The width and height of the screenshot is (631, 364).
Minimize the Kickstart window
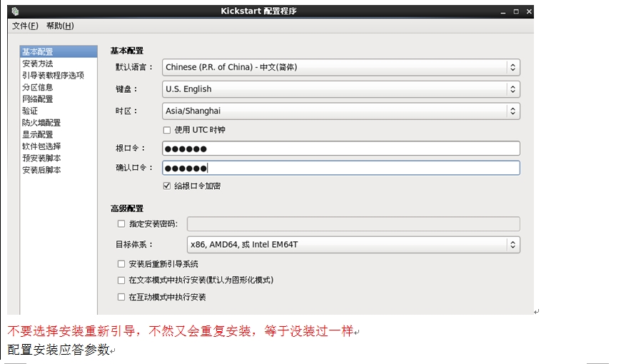tap(503, 11)
